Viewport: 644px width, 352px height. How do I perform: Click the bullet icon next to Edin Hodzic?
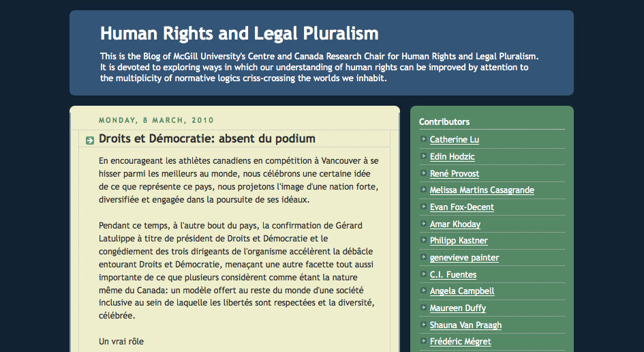[x=423, y=156]
